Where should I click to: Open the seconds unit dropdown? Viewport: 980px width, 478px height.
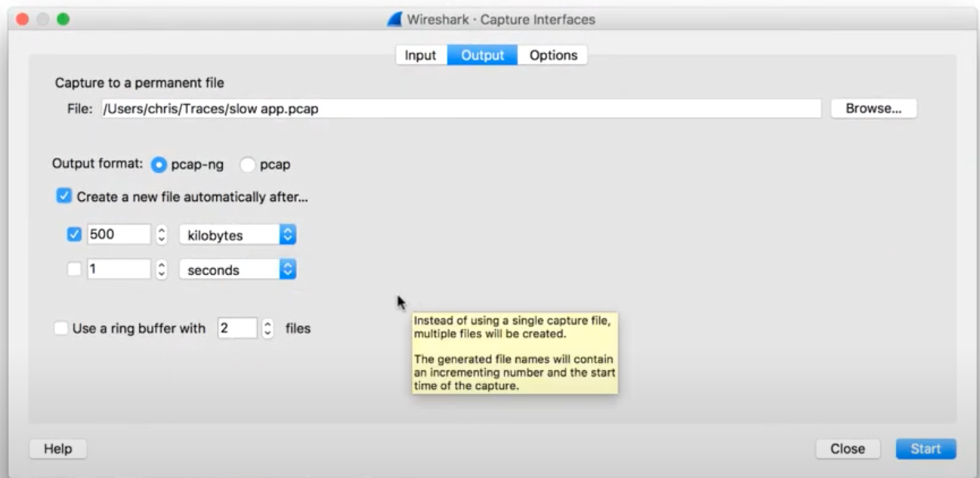[237, 270]
